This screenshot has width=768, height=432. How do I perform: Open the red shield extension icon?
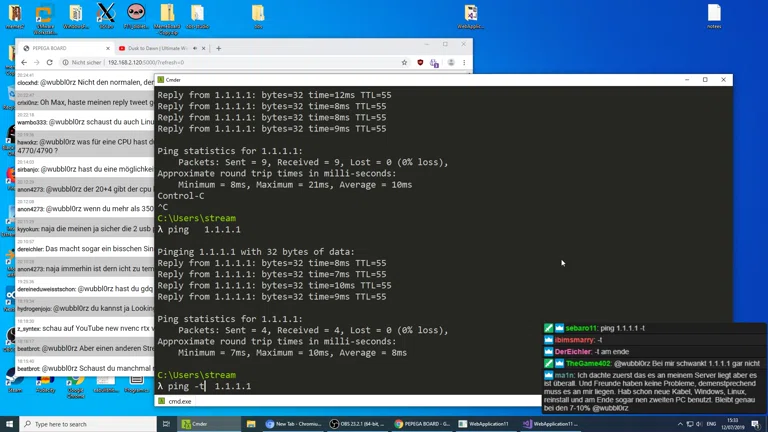(x=420, y=62)
